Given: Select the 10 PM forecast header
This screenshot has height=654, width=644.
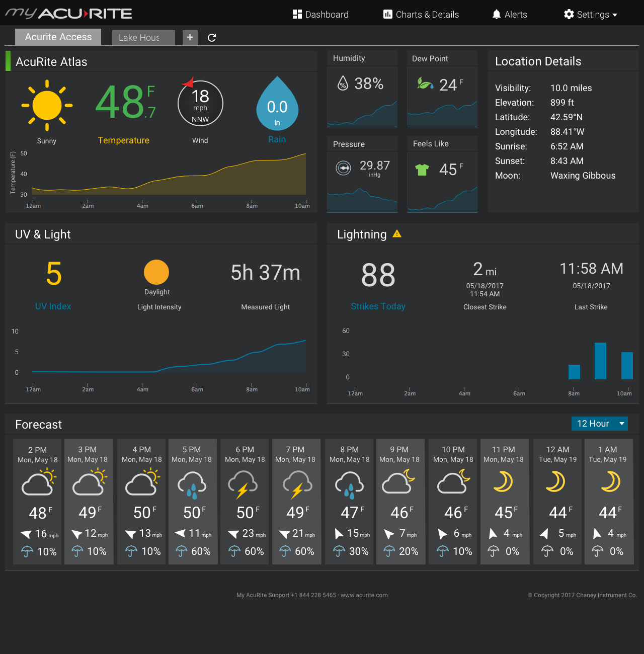Looking at the screenshot, I should [453, 454].
